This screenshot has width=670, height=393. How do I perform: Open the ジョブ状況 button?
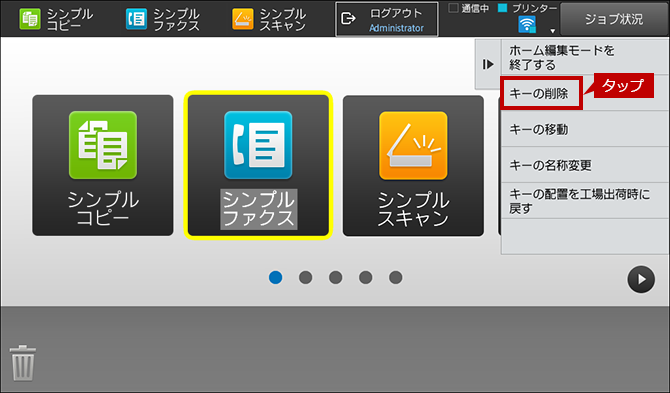coord(614,19)
